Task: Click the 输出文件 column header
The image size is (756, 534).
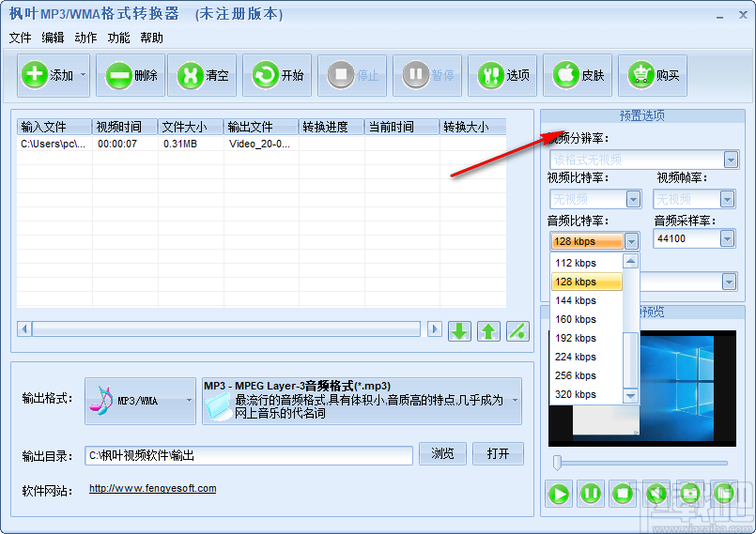Action: pyautogui.click(x=261, y=127)
